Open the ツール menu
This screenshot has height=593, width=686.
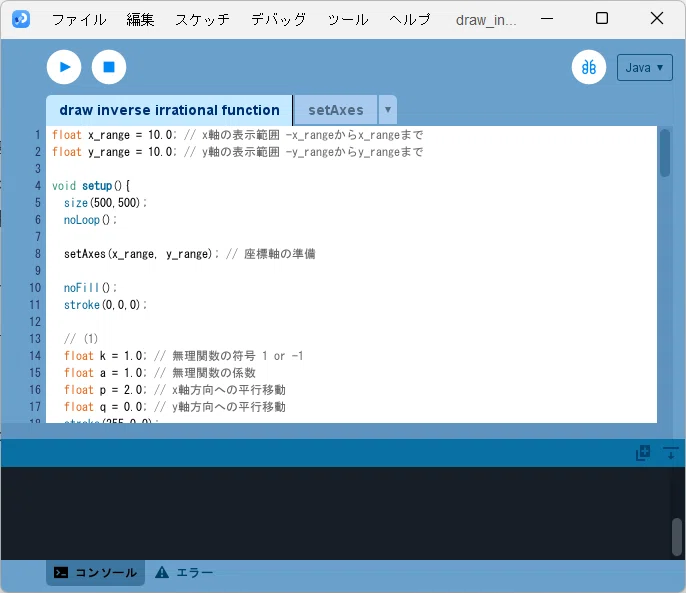[x=348, y=20]
